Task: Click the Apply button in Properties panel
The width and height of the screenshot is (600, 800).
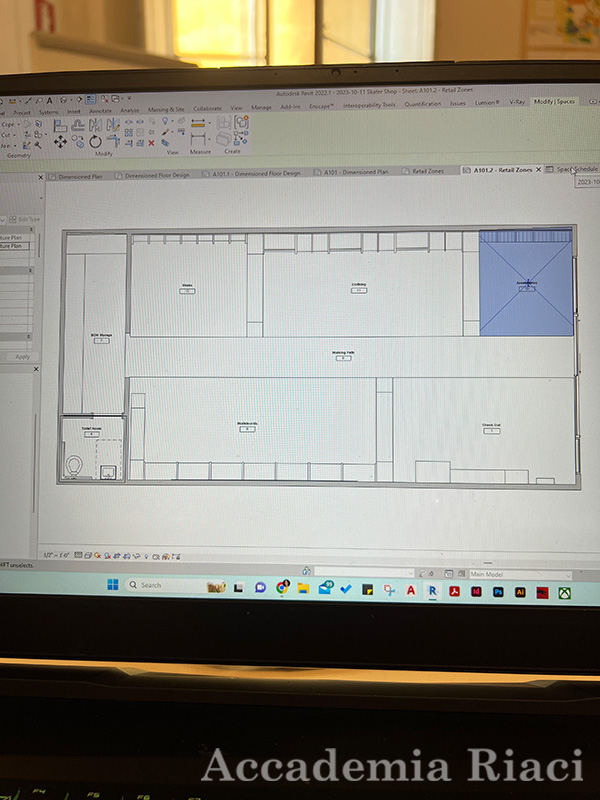Action: (x=22, y=357)
